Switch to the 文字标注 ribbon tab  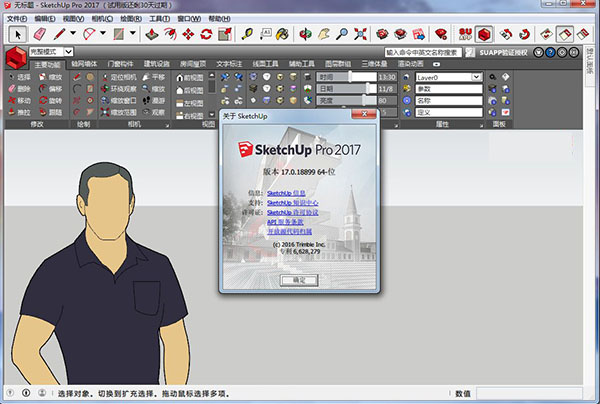229,64
